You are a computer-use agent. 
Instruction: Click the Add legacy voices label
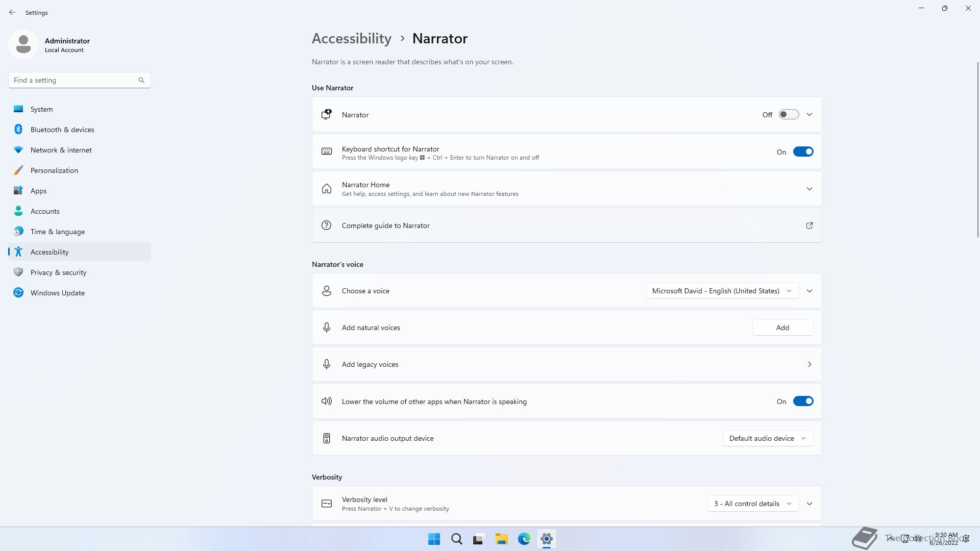(370, 364)
